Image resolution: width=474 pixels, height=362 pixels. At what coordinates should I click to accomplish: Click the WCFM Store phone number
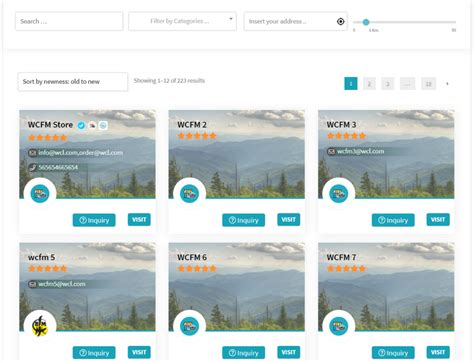coord(58,167)
